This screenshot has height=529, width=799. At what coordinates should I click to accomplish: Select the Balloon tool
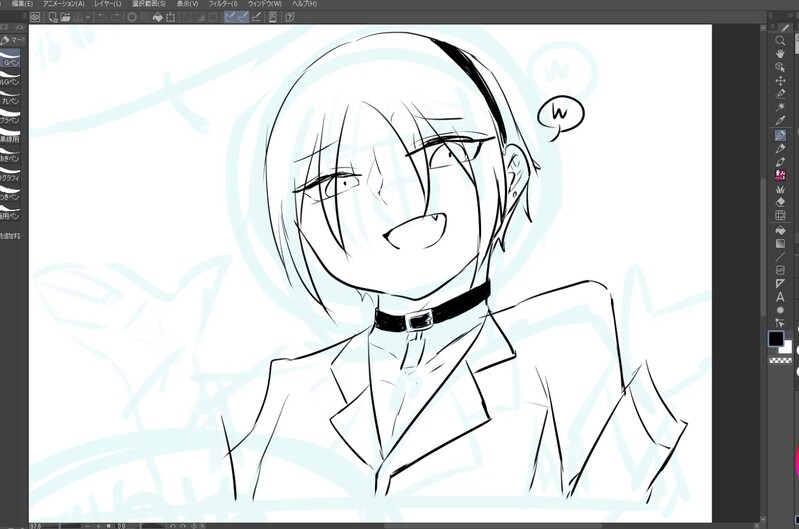click(x=780, y=310)
